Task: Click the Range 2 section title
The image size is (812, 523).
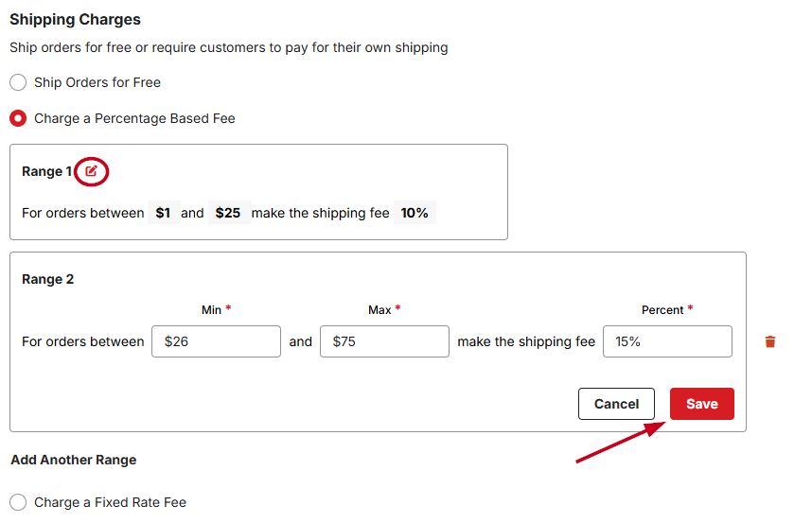Action: [47, 279]
